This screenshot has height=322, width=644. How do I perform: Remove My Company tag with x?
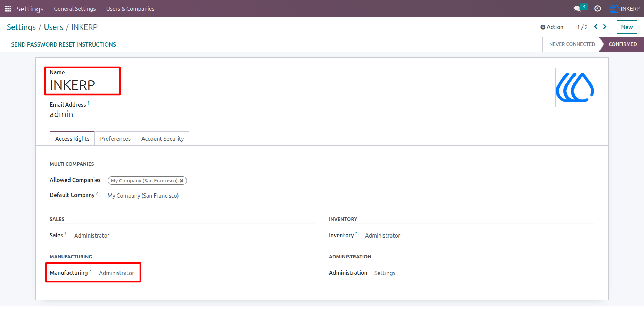181,181
